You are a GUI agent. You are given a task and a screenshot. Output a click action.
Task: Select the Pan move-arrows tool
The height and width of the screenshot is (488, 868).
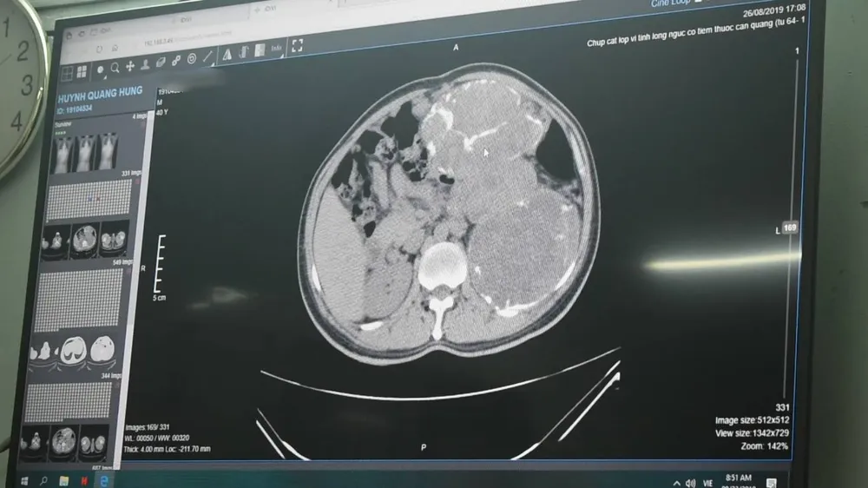[x=130, y=66]
